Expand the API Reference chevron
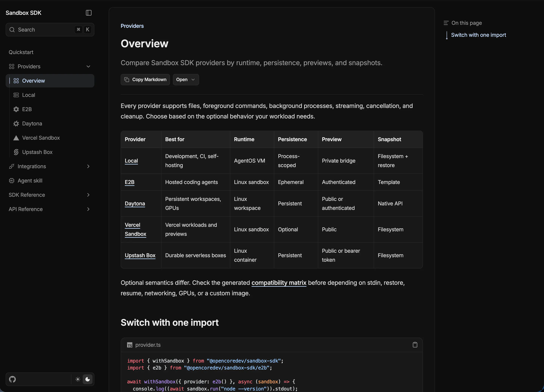544x392 pixels. point(88,209)
